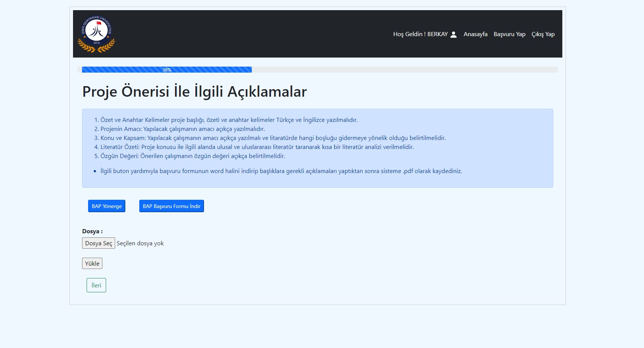644x348 pixels.
Task: Select Anasayfa in the navigation bar
Action: pos(475,34)
